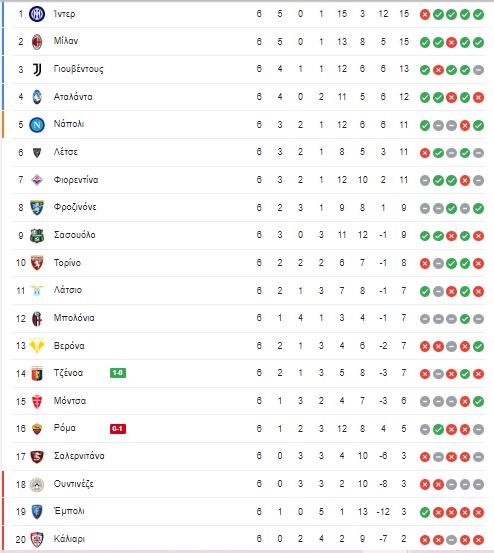Select the Σαλερνιτάνα team name
494x553 pixels.
click(79, 456)
